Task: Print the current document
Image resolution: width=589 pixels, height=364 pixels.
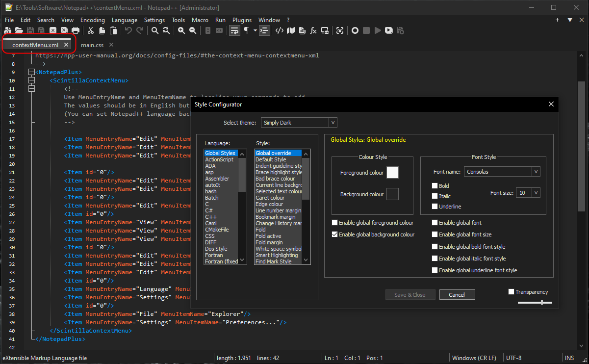Action: (76, 30)
